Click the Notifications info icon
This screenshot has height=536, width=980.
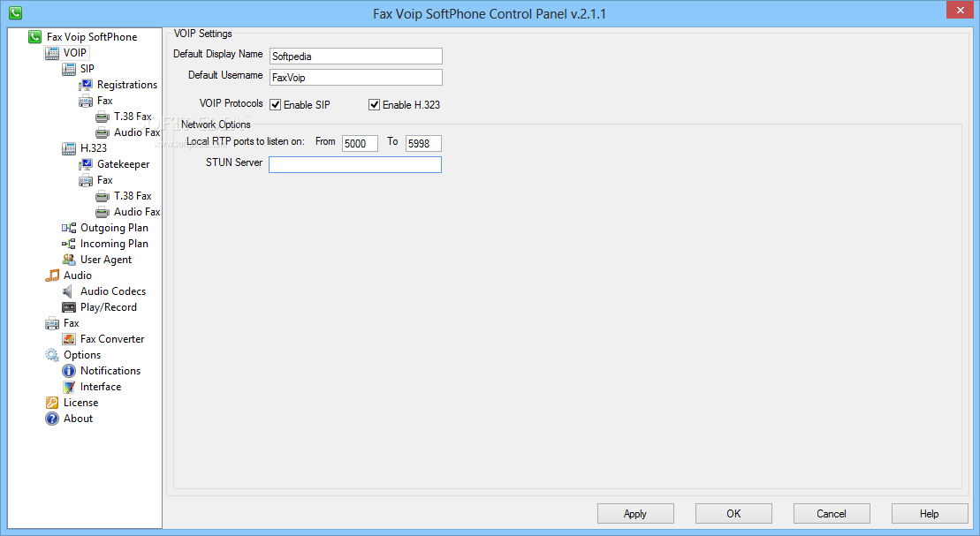coord(69,371)
